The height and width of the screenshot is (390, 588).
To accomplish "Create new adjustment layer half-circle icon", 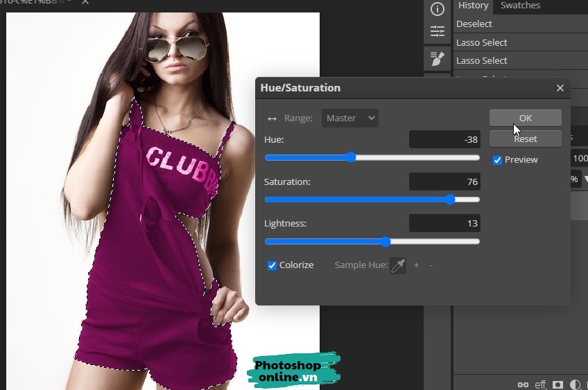I will pos(575,384).
